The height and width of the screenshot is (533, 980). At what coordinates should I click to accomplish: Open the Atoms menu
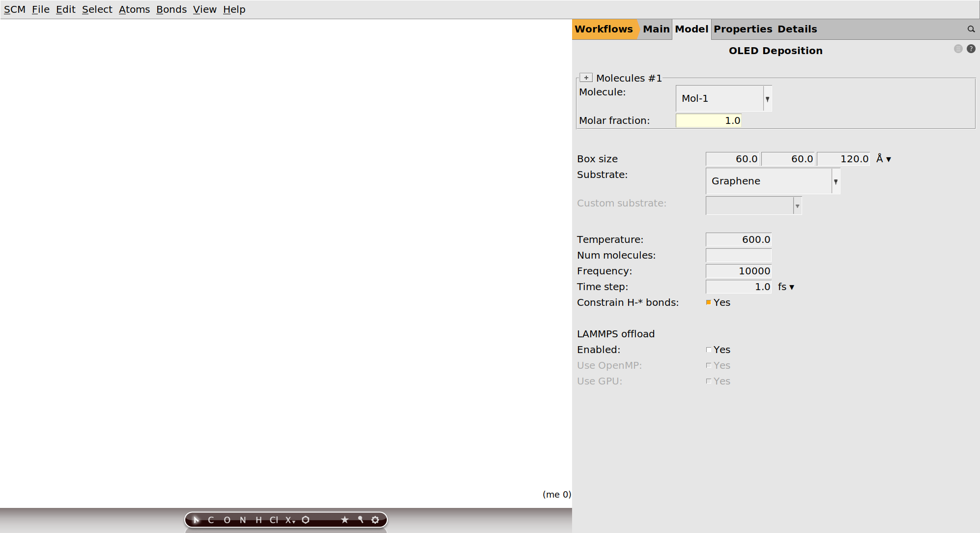pyautogui.click(x=134, y=9)
